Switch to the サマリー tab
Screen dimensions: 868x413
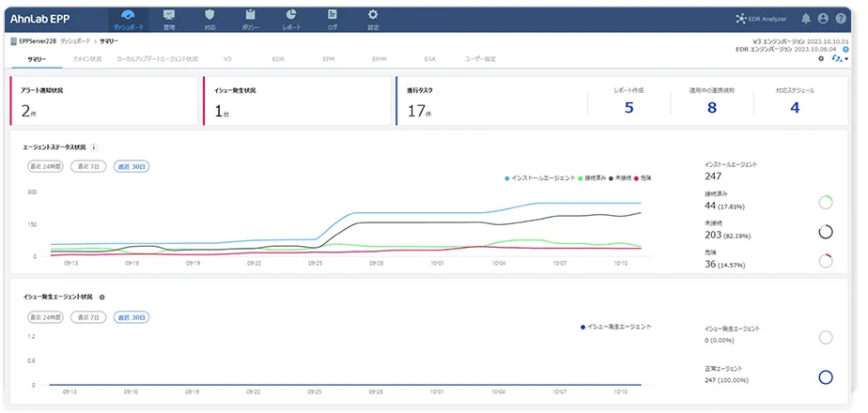click(x=37, y=58)
